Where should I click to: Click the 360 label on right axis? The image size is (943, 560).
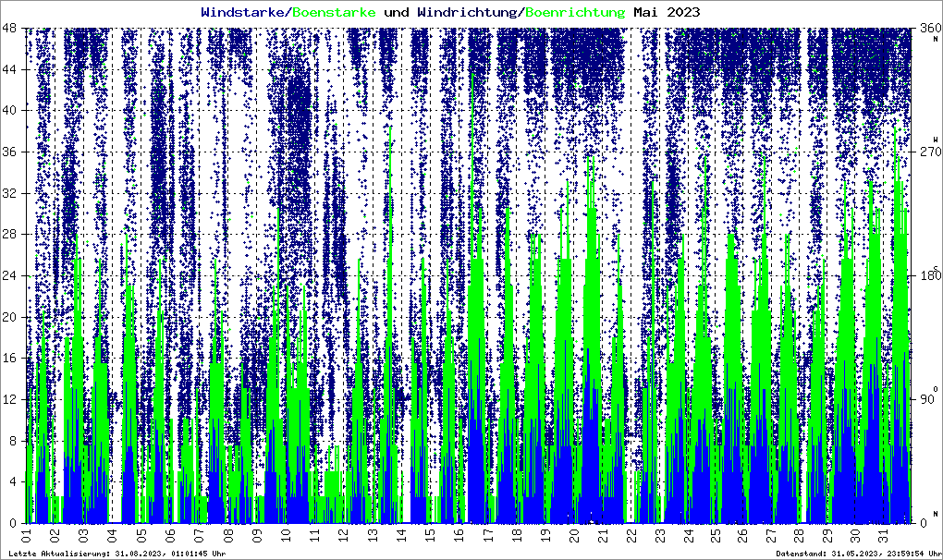pyautogui.click(x=927, y=29)
